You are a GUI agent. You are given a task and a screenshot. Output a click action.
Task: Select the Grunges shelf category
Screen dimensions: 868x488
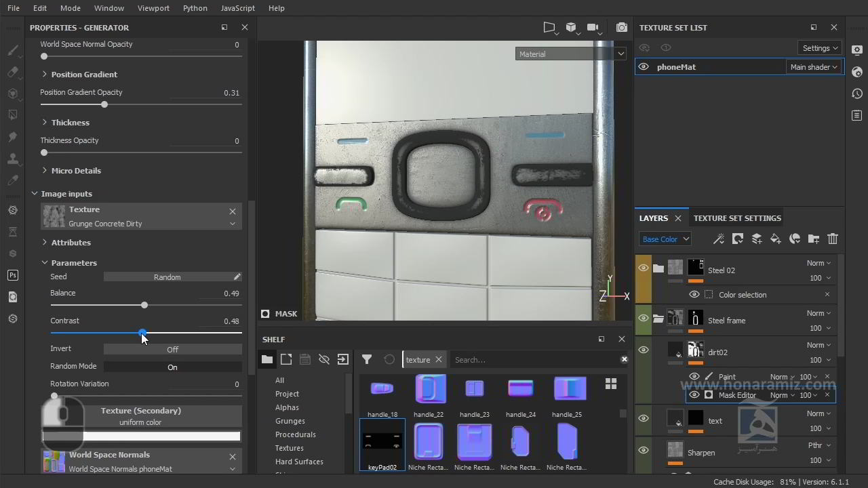tap(290, 421)
